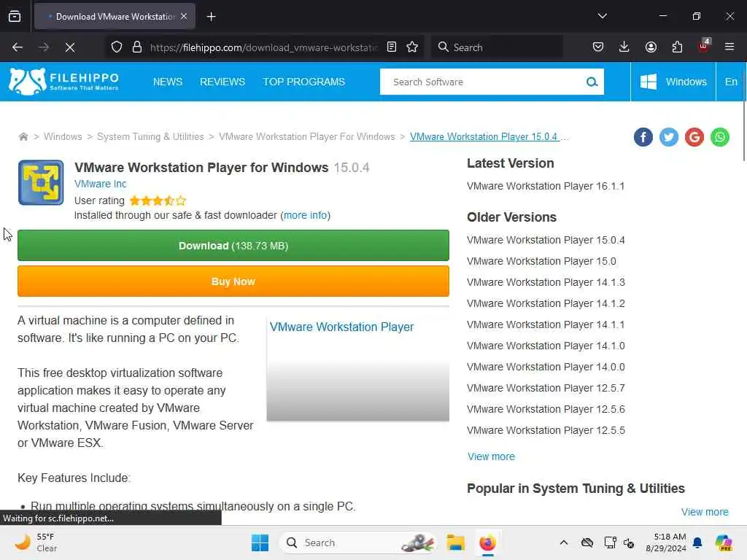Toggle reader view icon
The image size is (747, 560).
[392, 47]
